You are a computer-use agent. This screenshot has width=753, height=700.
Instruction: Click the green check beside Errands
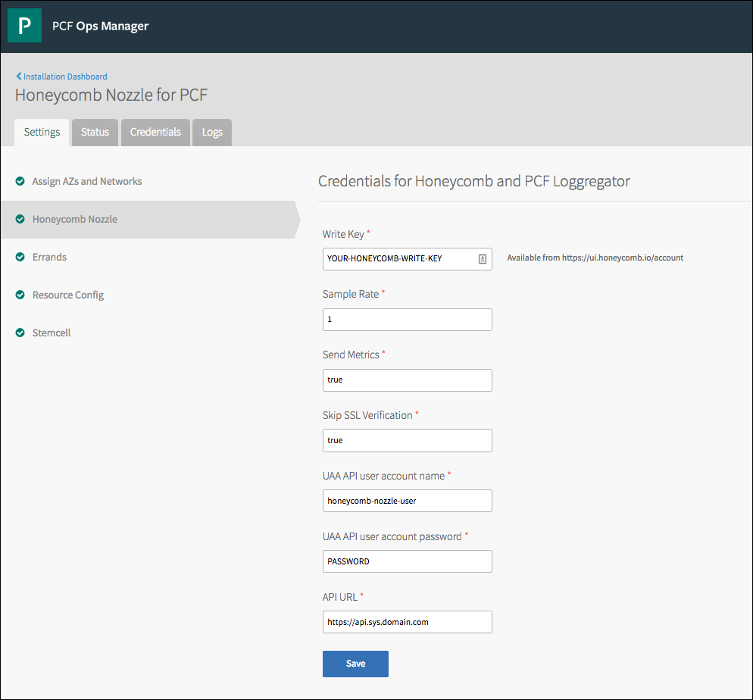(20, 257)
